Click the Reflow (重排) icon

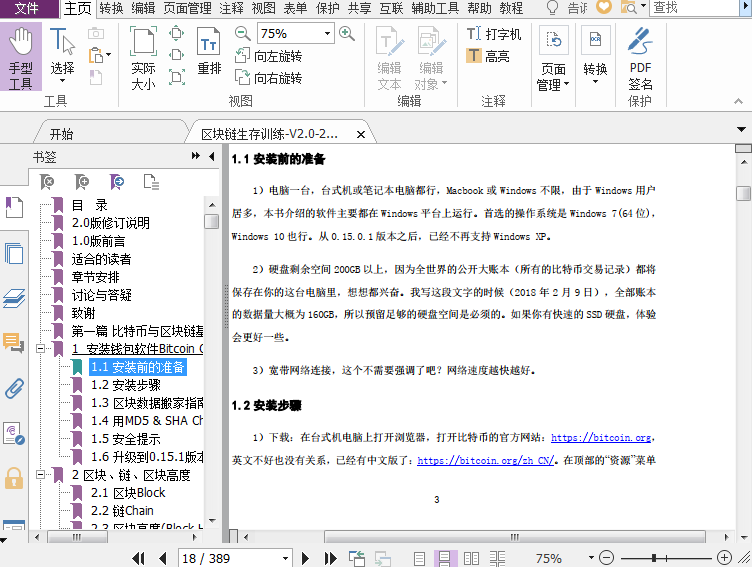pyautogui.click(x=209, y=51)
